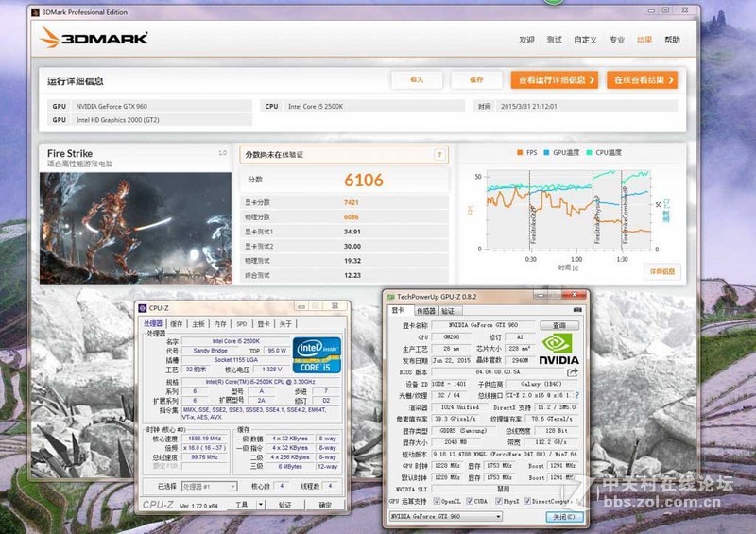Switch to the 内存 tab in CPU-Z

pyautogui.click(x=220, y=323)
